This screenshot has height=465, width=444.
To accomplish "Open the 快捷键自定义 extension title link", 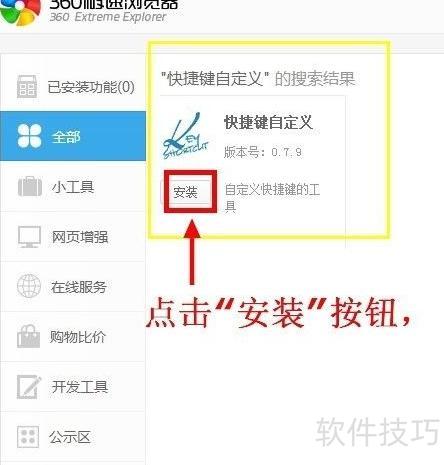I will [268, 122].
